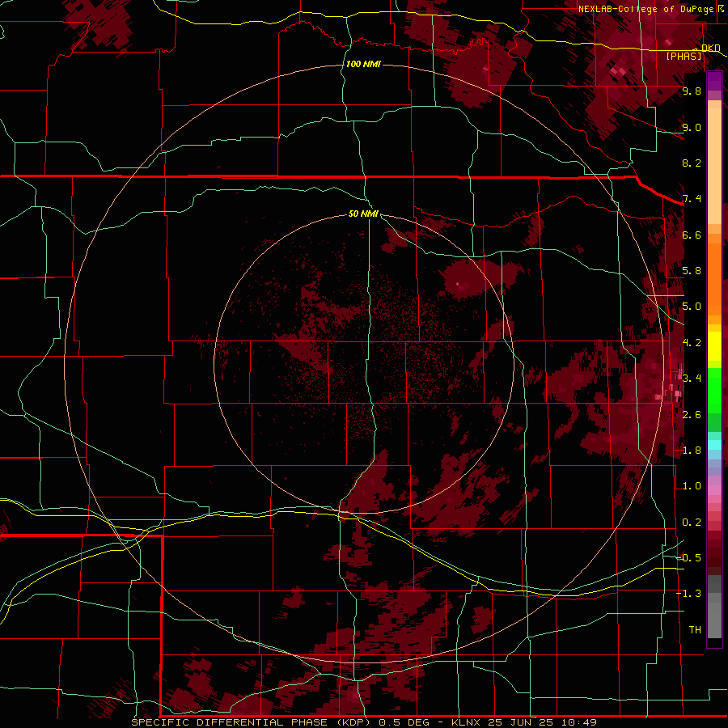Click the 0.2 scale value
728x728 pixels.
(692, 523)
